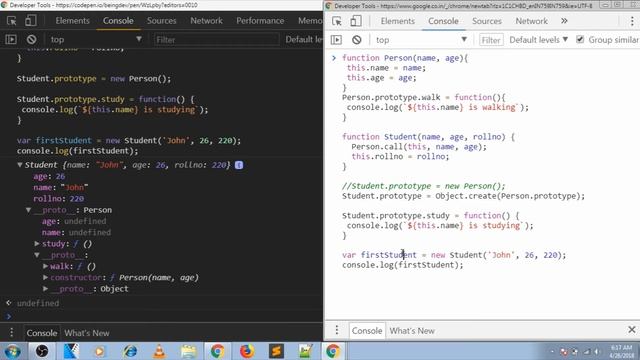The image size is (640, 360).
Task: Open Sublime Text from taskbar
Action: tap(276, 351)
